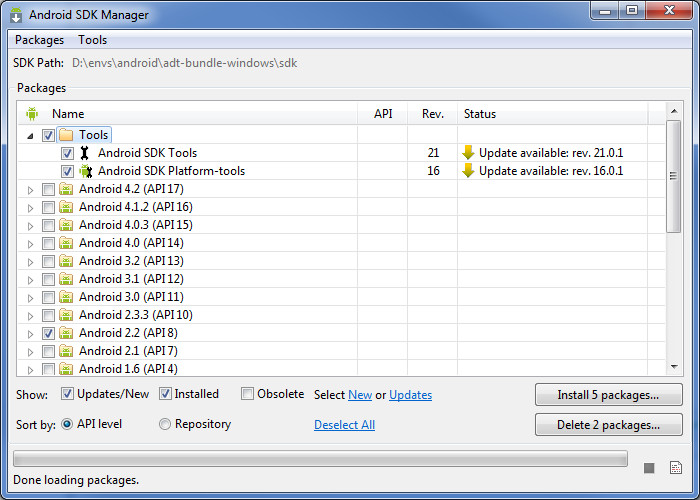
Task: Uncheck the Android SDK Tools checkbox
Action: pyautogui.click(x=67, y=153)
